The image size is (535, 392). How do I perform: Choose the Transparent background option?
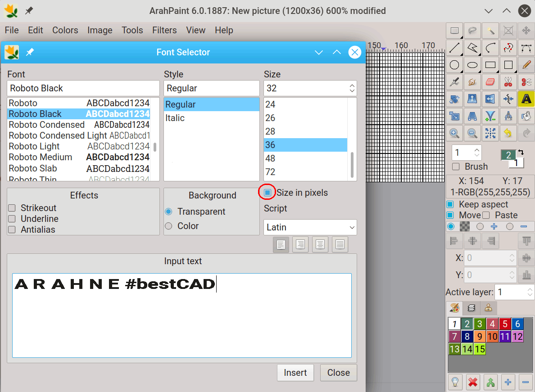pyautogui.click(x=168, y=212)
